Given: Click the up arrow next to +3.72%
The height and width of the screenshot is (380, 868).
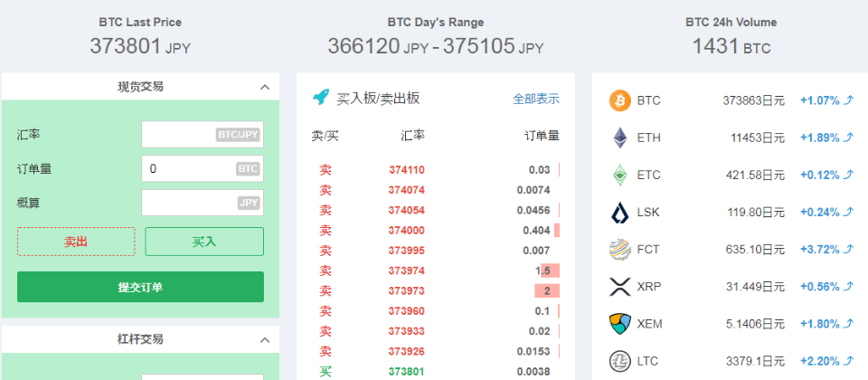Looking at the screenshot, I should pos(849,250).
